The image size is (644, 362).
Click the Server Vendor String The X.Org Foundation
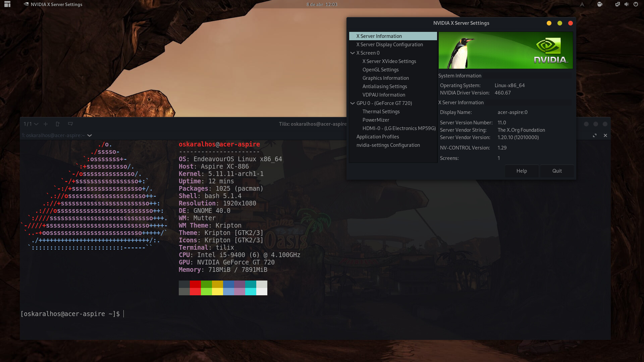click(x=521, y=130)
